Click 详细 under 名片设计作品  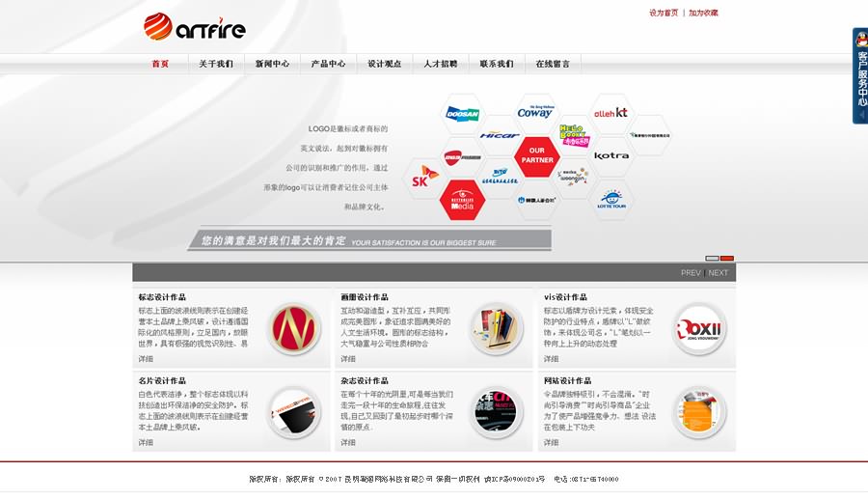146,442
